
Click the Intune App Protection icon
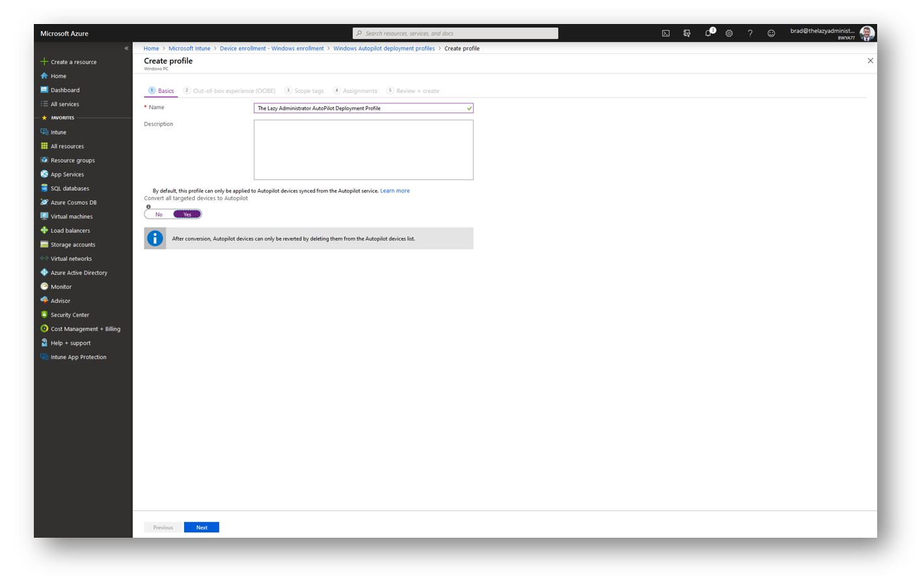44,357
